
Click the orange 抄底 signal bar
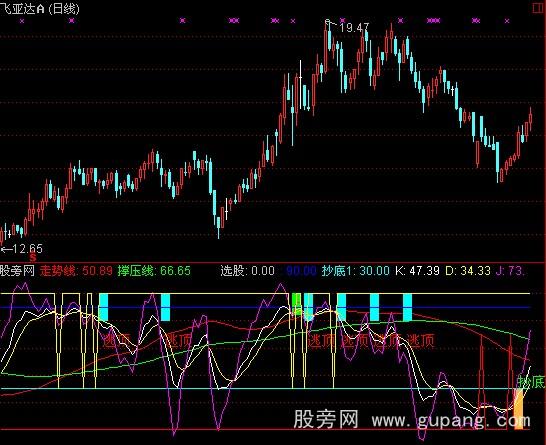pos(519,409)
